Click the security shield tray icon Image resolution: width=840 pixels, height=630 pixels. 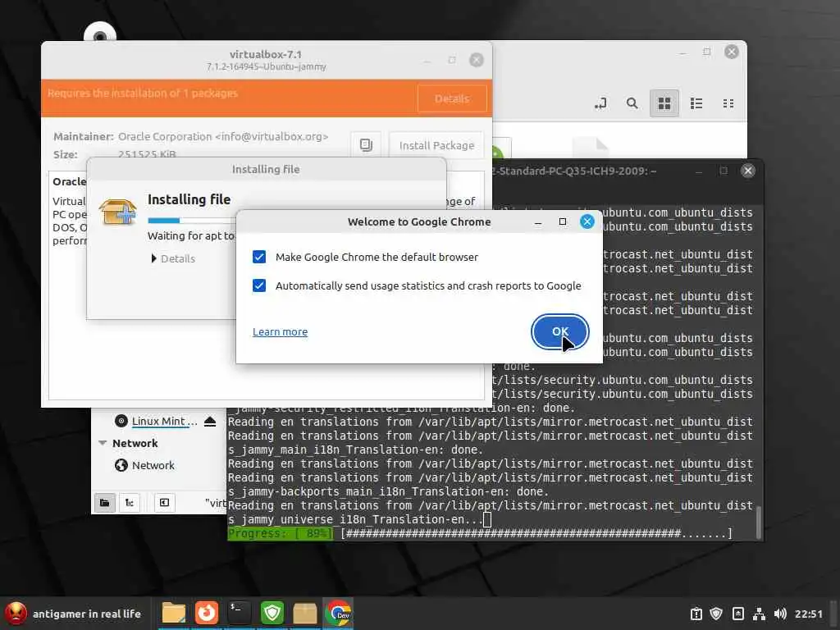click(716, 614)
